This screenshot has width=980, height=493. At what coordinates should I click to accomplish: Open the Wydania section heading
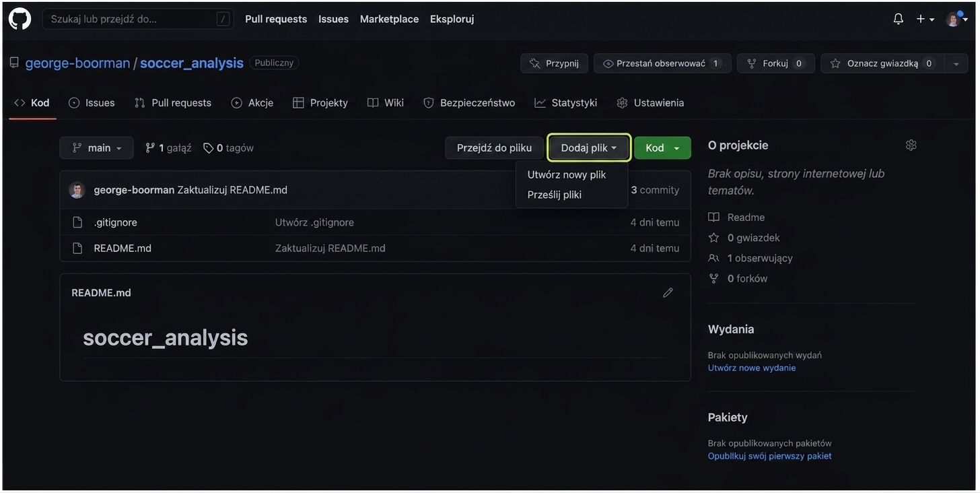coord(731,329)
